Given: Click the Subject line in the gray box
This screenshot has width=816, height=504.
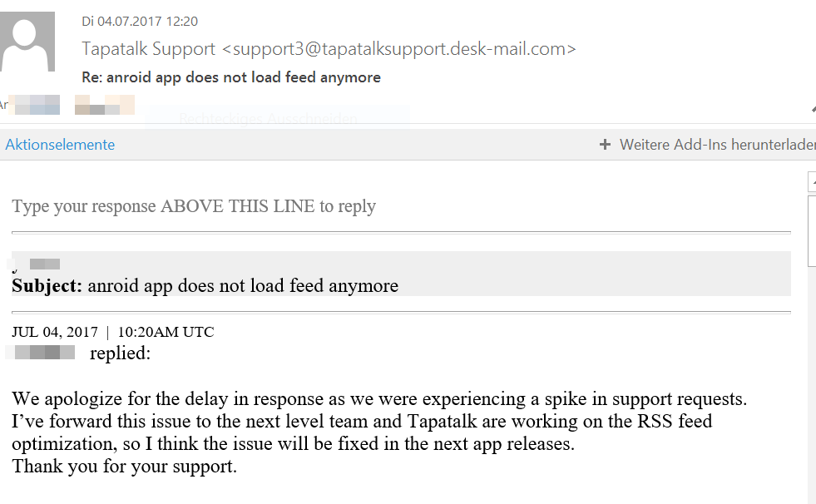Looking at the screenshot, I should click(x=205, y=285).
